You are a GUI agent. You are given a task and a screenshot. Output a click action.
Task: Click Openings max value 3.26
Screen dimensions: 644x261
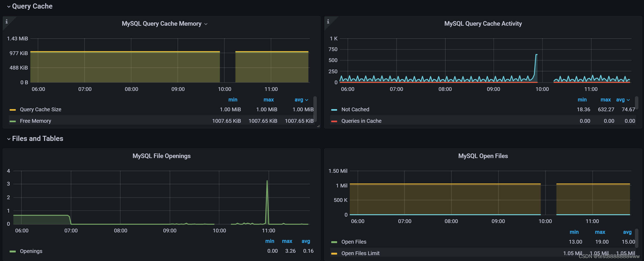290,251
